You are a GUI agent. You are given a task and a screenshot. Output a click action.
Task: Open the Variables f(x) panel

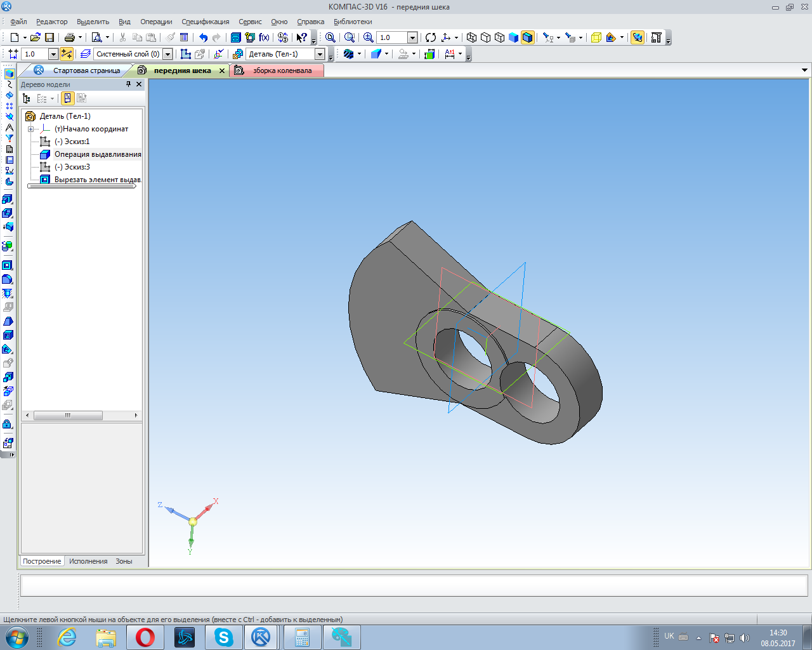pos(264,37)
